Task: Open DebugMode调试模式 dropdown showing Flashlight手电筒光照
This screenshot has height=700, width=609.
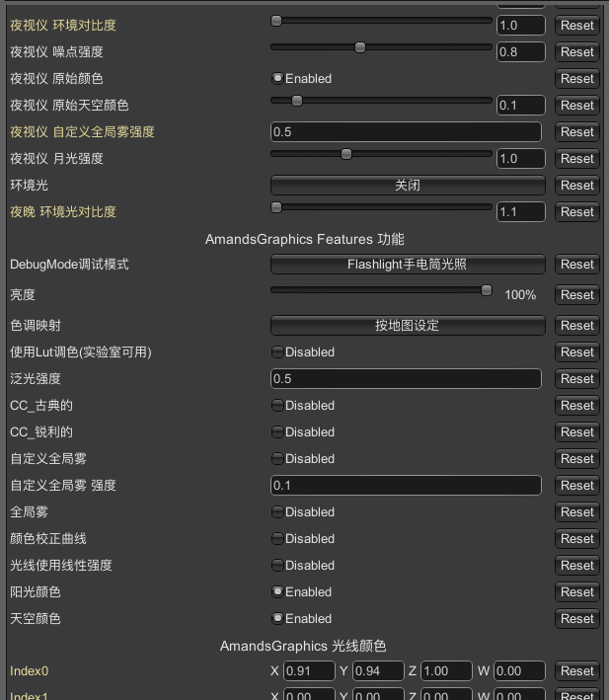Action: click(408, 265)
